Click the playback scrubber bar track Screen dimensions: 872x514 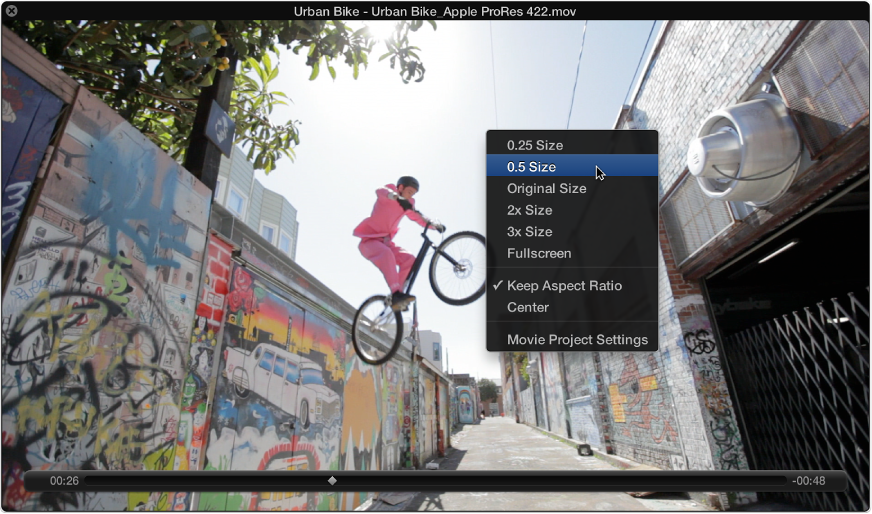coord(435,481)
